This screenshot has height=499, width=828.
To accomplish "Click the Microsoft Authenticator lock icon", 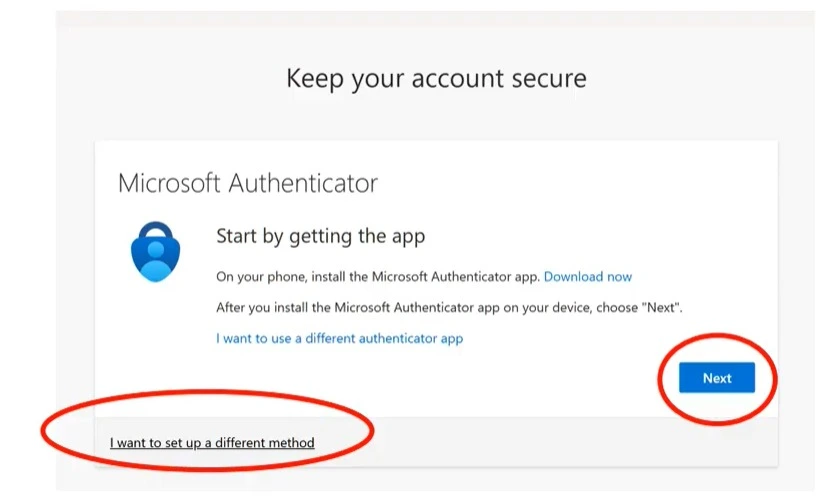I will tap(155, 251).
